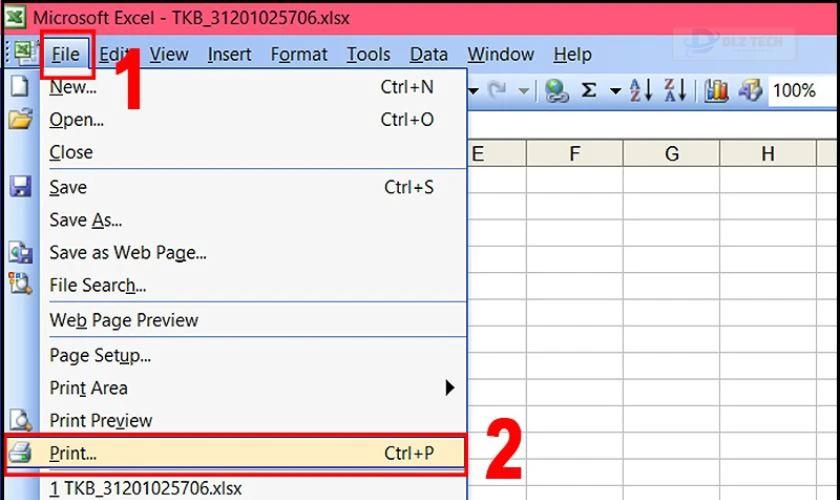
Task: Open the Window menu
Action: 500,54
